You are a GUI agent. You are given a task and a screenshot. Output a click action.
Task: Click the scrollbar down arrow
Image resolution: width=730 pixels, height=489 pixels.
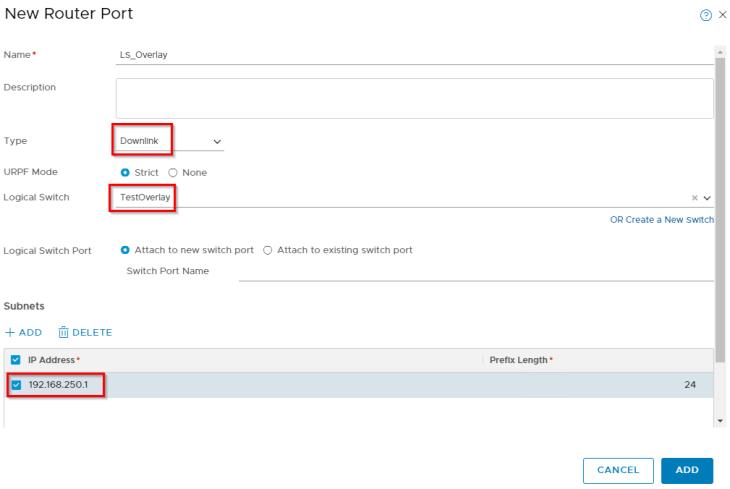point(721,421)
